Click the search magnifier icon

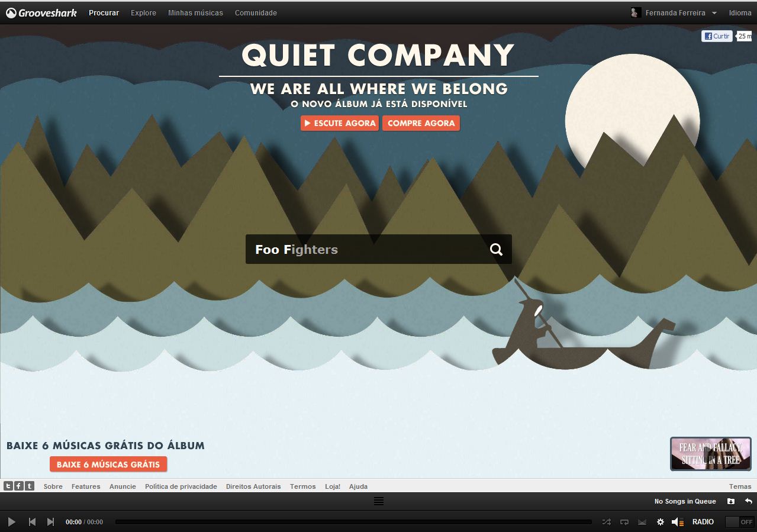(x=496, y=250)
